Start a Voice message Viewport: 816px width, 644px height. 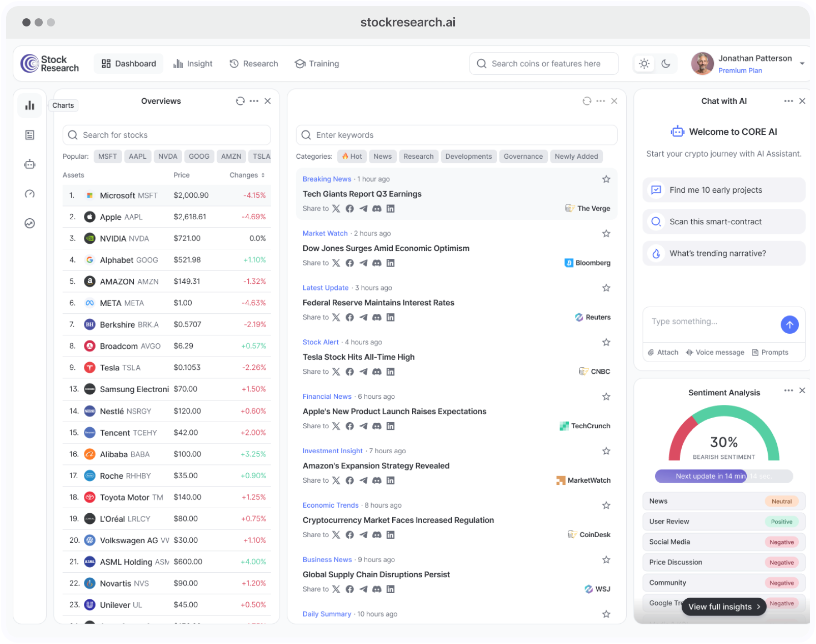[x=715, y=353]
